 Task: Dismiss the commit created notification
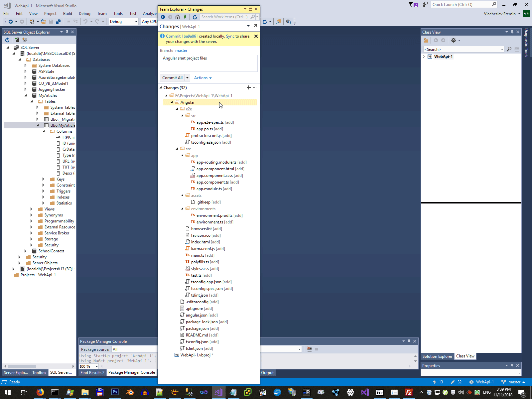(256, 36)
